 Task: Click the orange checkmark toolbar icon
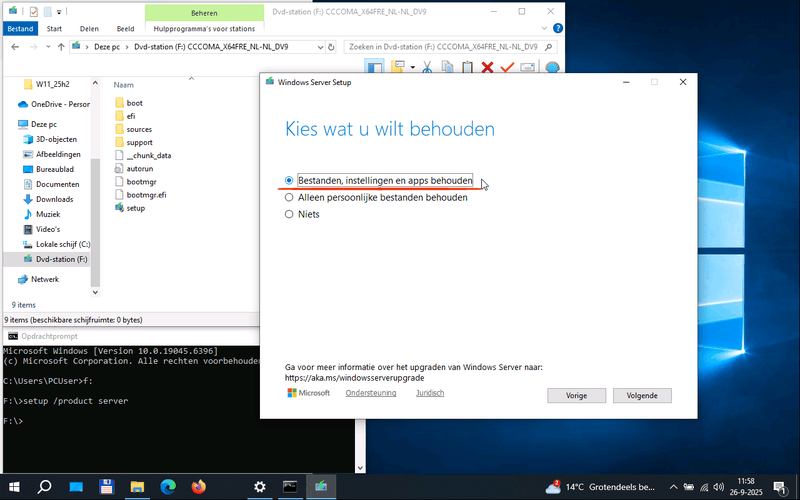pos(507,67)
